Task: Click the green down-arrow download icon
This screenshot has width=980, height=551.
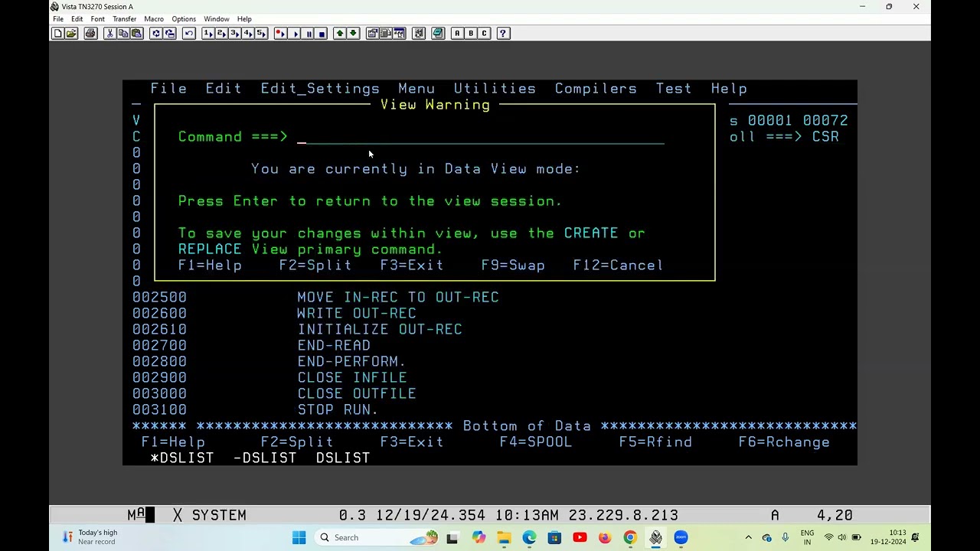Action: (353, 34)
